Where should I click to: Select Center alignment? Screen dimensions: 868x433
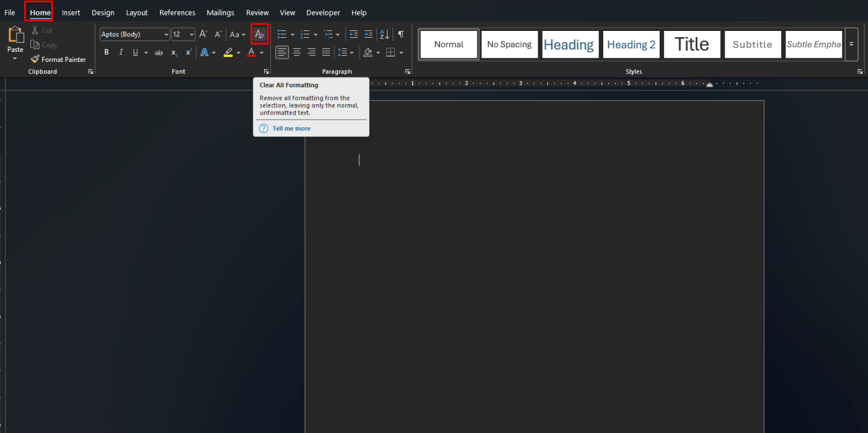(x=297, y=53)
